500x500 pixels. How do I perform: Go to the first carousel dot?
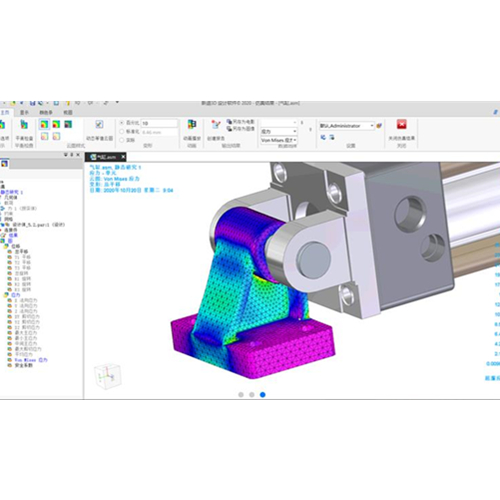coord(241,395)
